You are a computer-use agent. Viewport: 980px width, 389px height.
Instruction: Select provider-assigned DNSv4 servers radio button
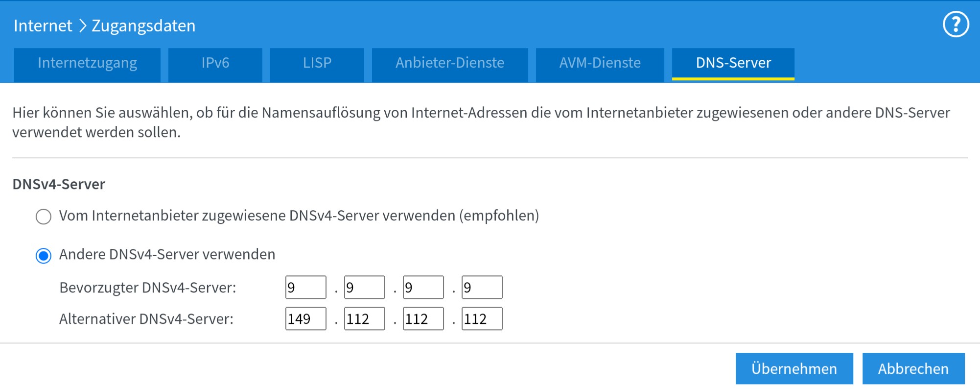44,217
